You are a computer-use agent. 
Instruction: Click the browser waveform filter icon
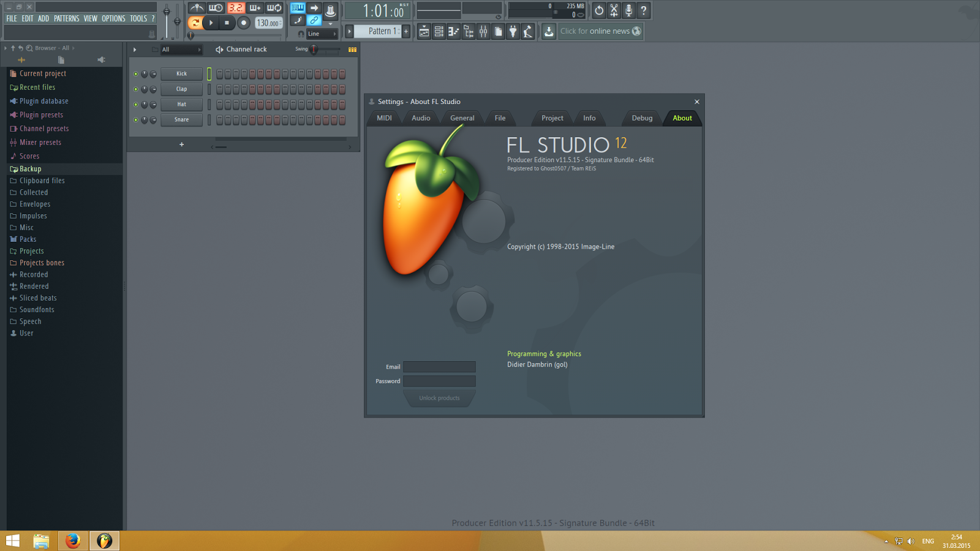point(21,60)
